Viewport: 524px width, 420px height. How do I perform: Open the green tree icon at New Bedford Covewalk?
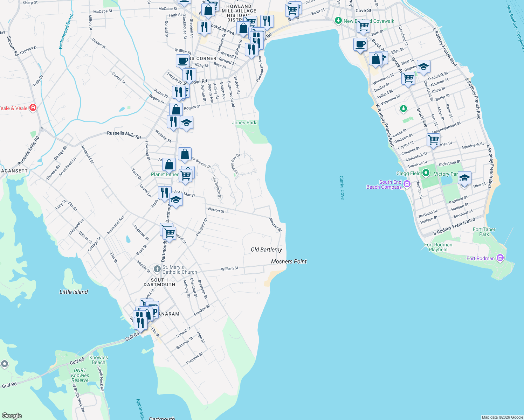(338, 21)
